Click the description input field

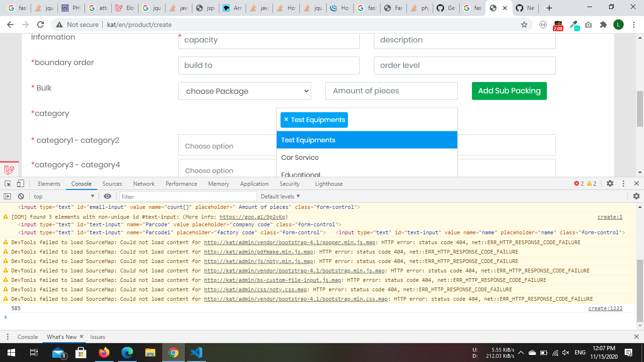465,40
